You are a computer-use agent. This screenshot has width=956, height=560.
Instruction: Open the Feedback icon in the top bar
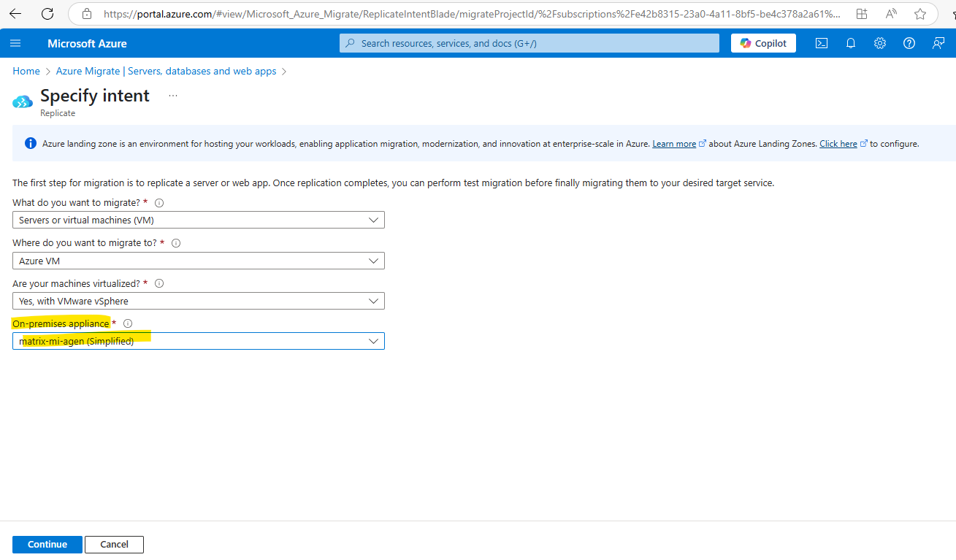(938, 43)
